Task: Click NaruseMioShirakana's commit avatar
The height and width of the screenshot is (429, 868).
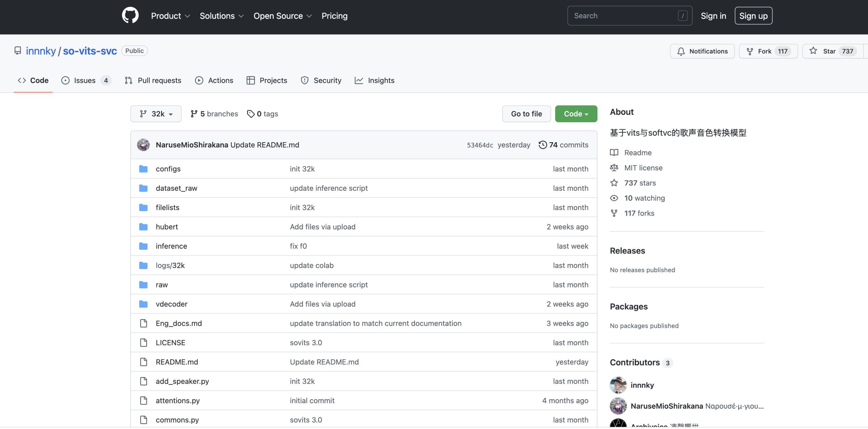Action: [x=143, y=145]
